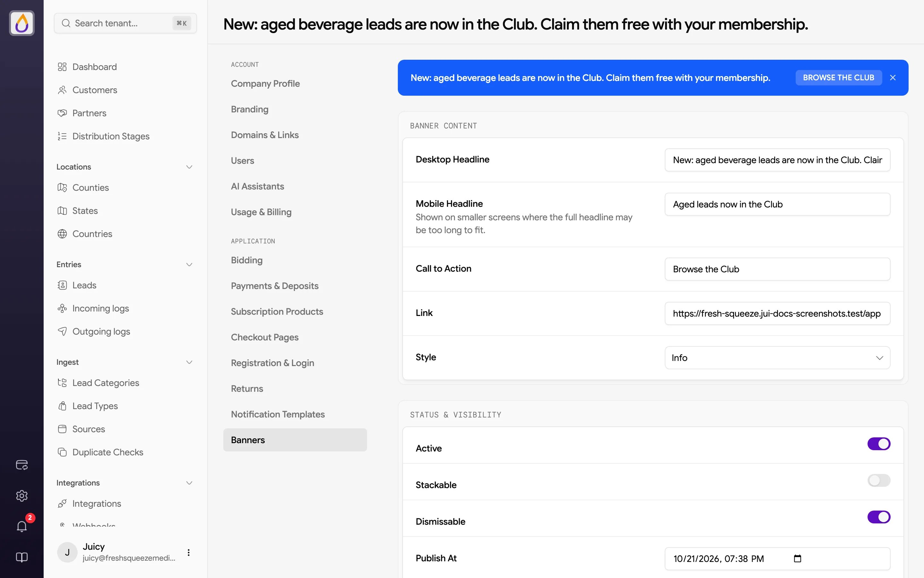
Task: Click the Customers people icon
Action: tap(62, 90)
